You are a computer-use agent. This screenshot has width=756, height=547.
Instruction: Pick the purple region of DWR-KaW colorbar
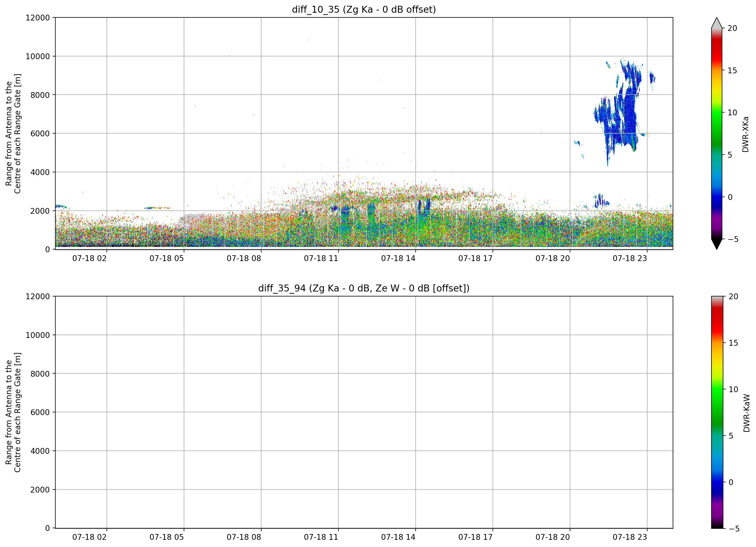tap(717, 510)
